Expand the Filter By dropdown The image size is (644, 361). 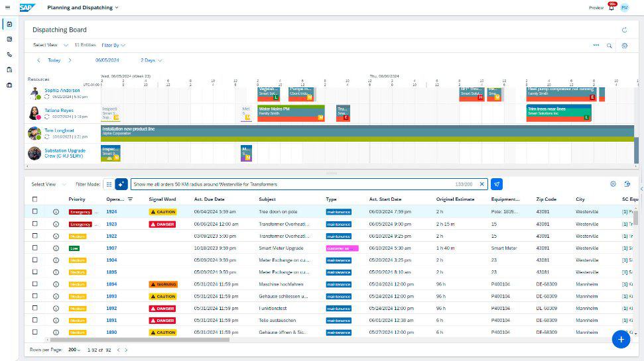click(113, 46)
